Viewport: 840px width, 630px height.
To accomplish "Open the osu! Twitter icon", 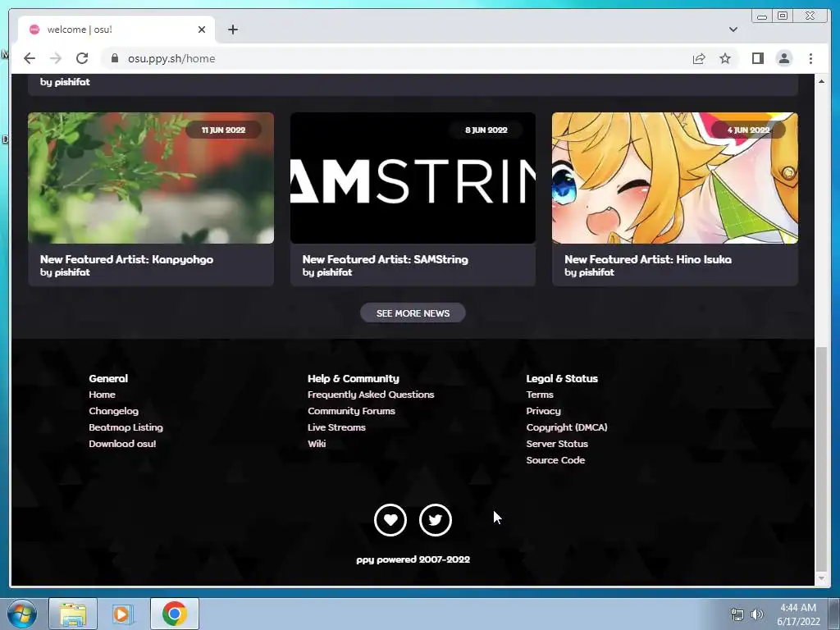I will point(435,519).
